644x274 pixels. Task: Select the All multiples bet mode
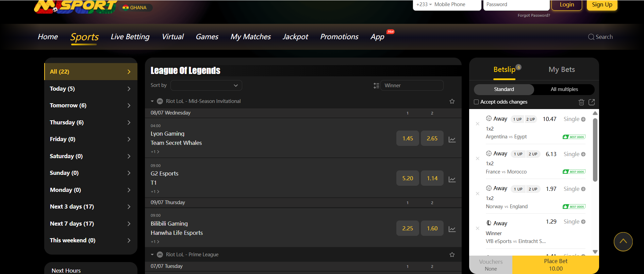point(564,89)
